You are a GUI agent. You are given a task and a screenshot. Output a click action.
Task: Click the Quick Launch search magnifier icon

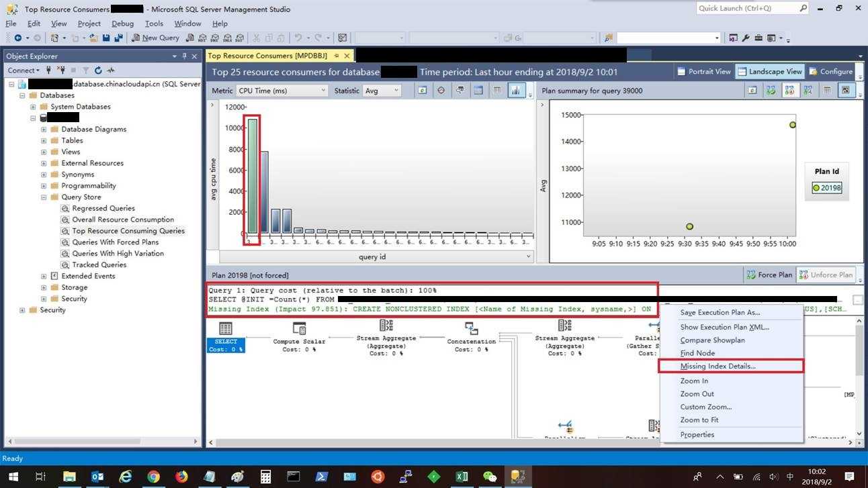pyautogui.click(x=804, y=8)
